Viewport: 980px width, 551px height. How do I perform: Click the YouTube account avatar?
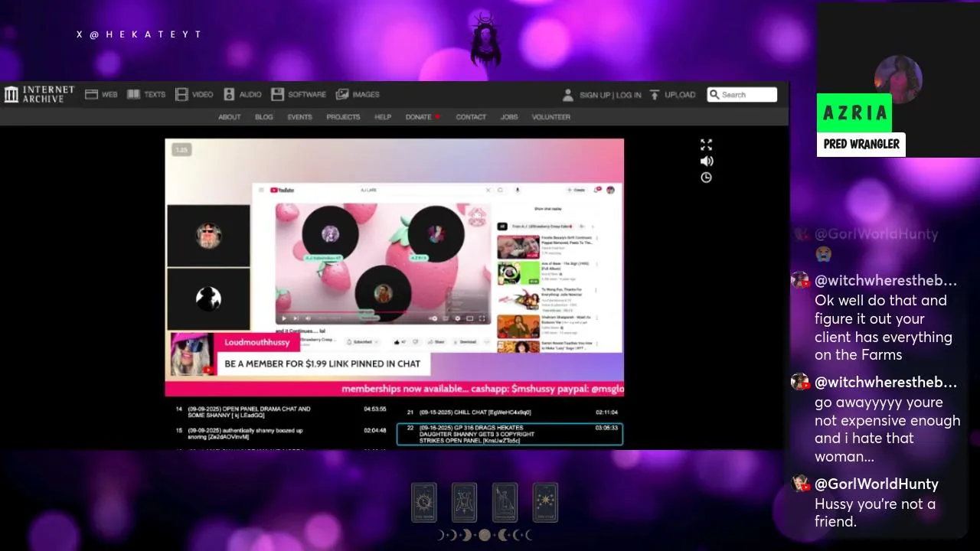[610, 190]
